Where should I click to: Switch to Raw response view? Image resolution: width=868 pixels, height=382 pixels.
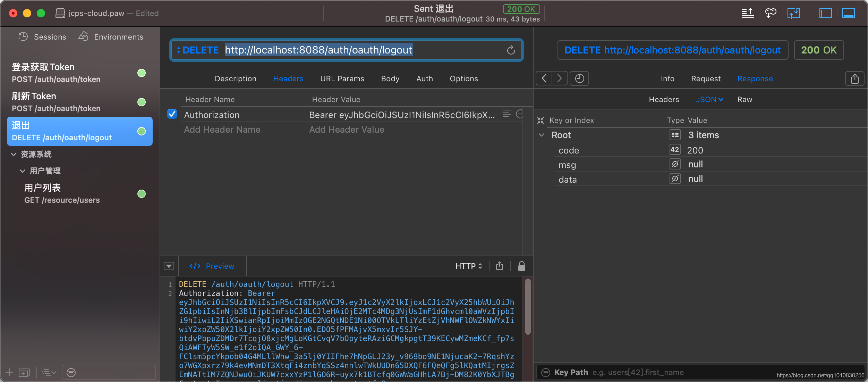point(744,100)
